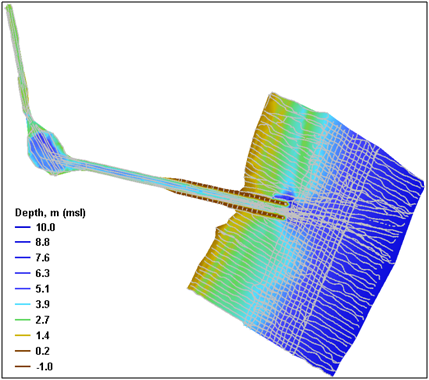
Task: Click the -1.0 dark brown legend swatch
Action: click(23, 367)
